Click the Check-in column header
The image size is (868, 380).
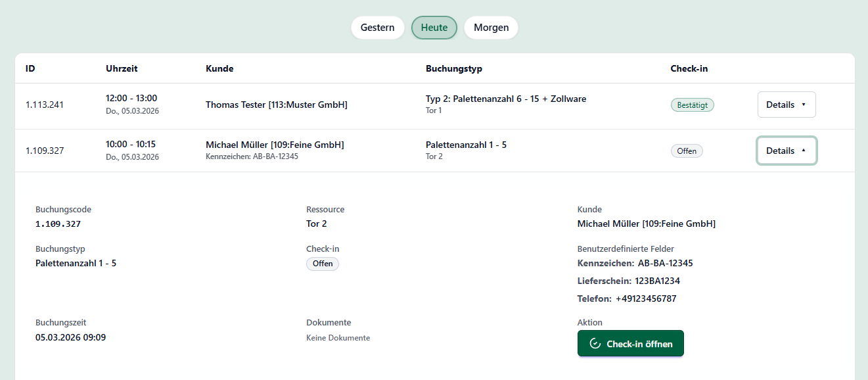coord(689,68)
